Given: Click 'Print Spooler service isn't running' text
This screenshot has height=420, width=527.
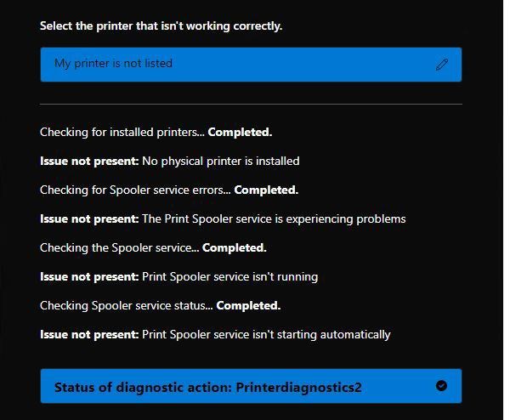Looking at the screenshot, I should pyautogui.click(x=229, y=277).
